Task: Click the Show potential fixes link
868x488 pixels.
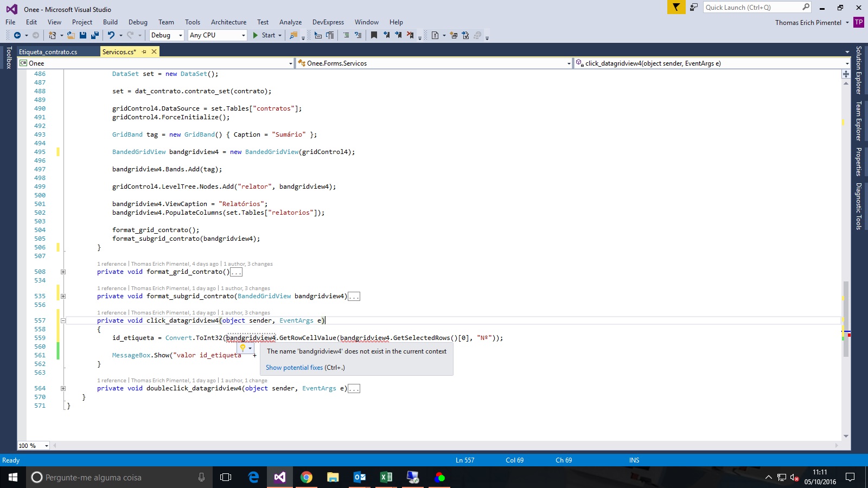Action: tap(294, 368)
